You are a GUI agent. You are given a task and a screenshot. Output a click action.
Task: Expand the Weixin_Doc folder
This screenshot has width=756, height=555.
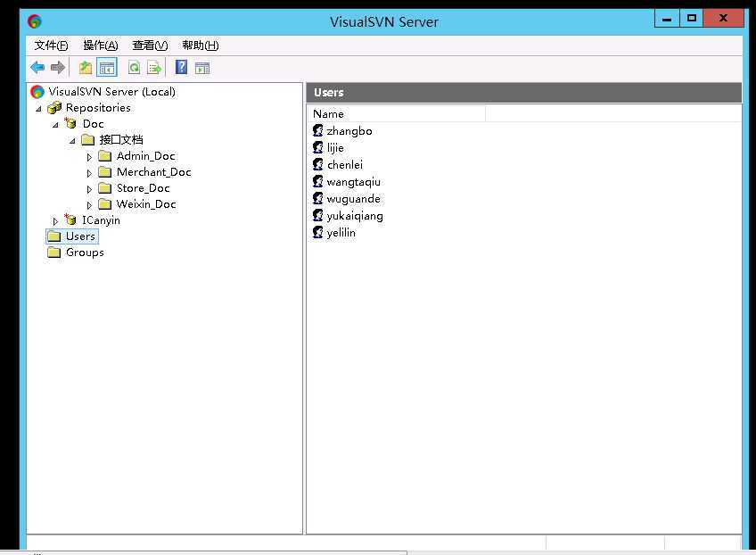(89, 205)
